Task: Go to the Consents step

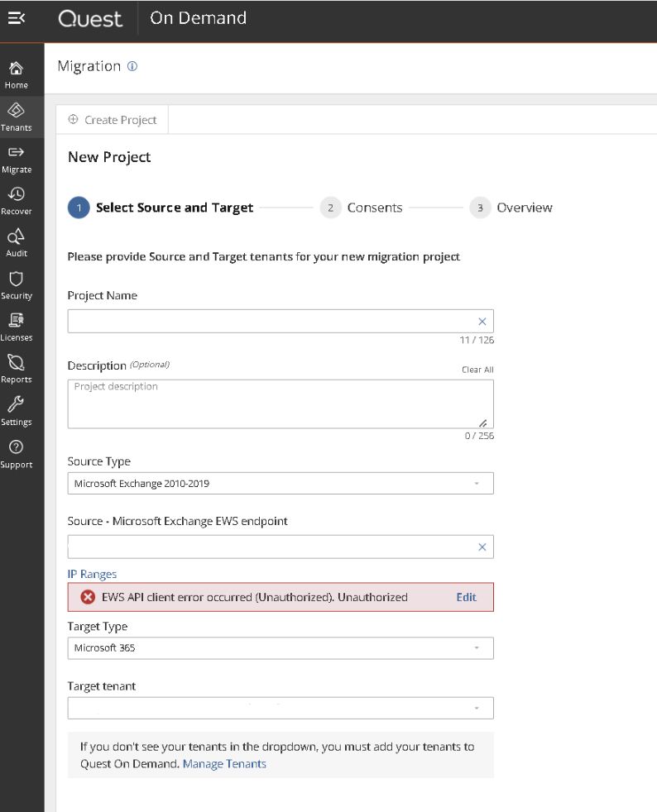Action: tap(361, 208)
